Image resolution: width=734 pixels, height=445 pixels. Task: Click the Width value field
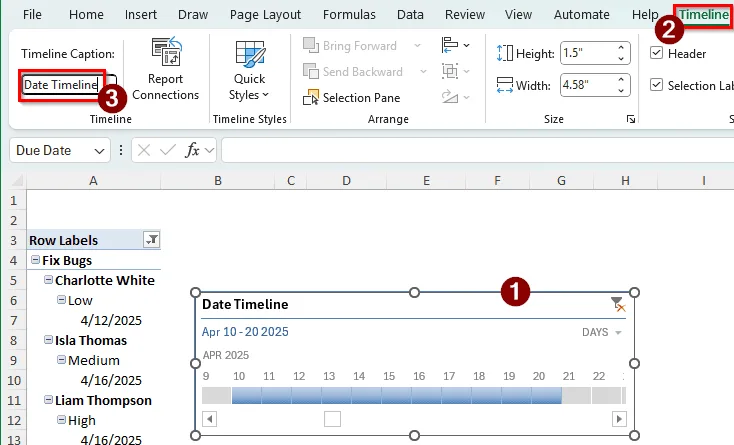coord(588,85)
